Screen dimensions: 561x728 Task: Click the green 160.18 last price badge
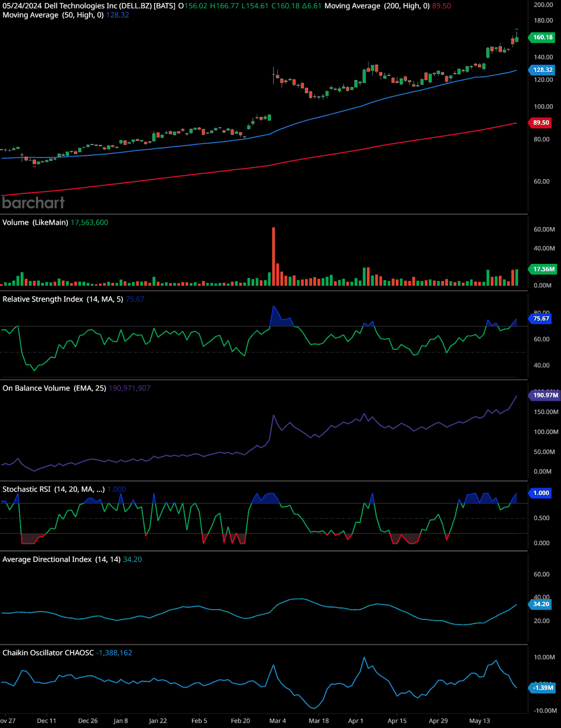pyautogui.click(x=543, y=37)
